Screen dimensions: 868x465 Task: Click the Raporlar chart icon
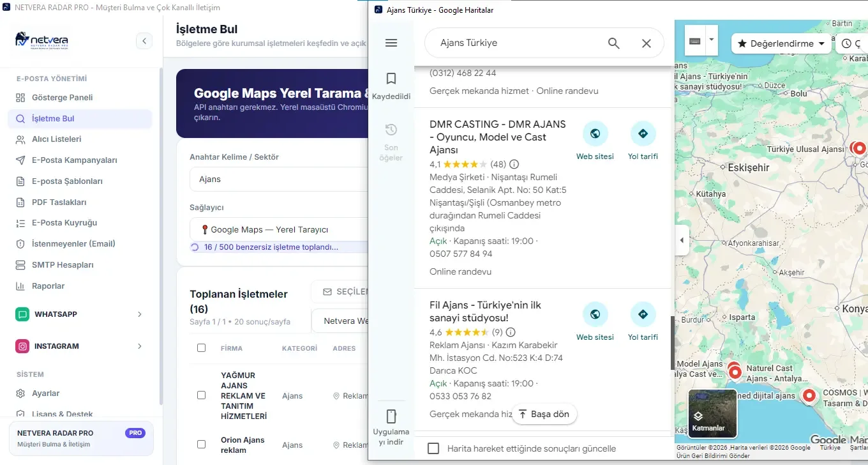coord(20,286)
